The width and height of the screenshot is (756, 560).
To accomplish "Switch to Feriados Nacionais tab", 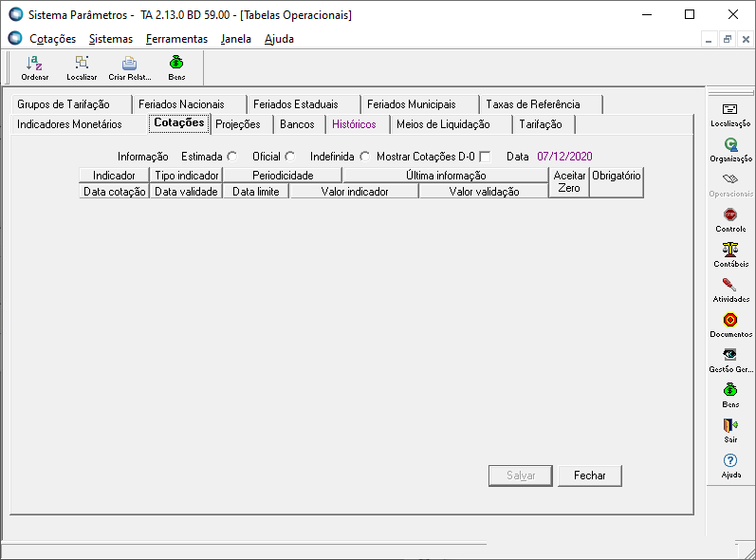I will (190, 104).
